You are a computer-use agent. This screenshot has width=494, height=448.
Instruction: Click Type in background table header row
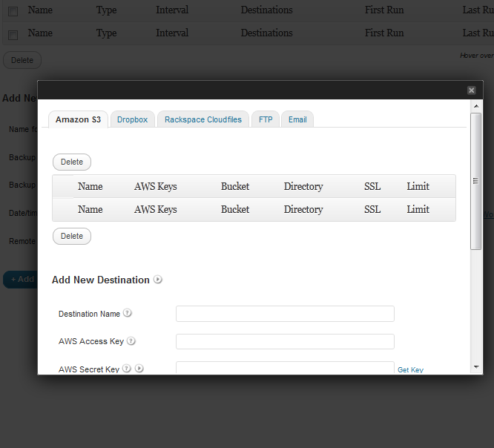coord(107,10)
